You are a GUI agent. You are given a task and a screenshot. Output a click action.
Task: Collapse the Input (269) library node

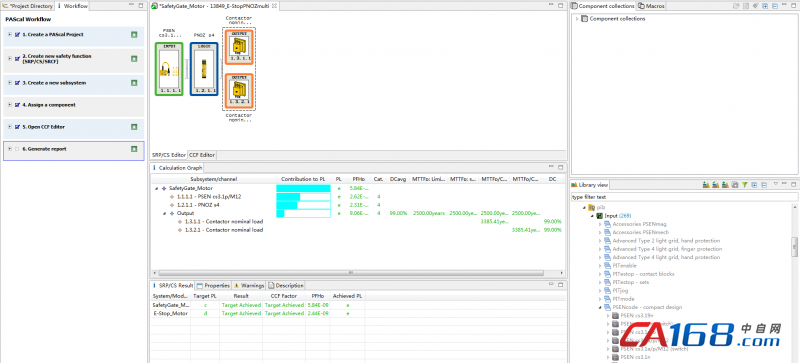tap(592, 216)
